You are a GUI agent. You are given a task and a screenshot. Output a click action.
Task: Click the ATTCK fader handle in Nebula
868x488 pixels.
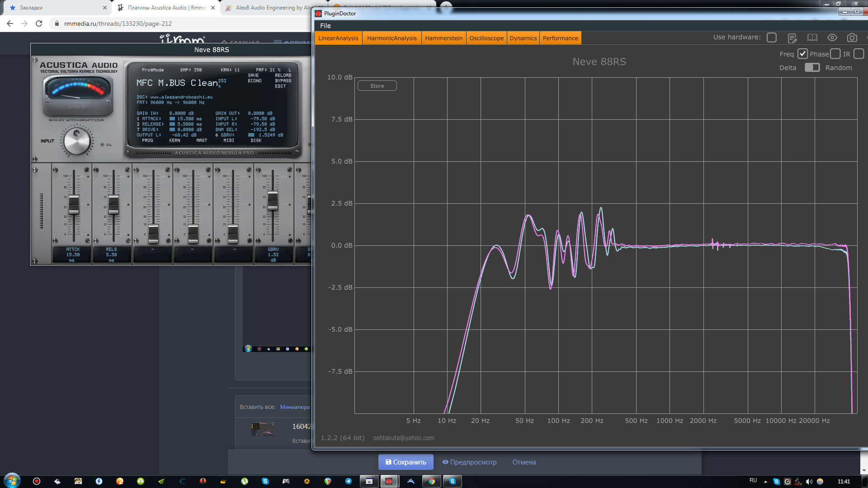(74, 205)
